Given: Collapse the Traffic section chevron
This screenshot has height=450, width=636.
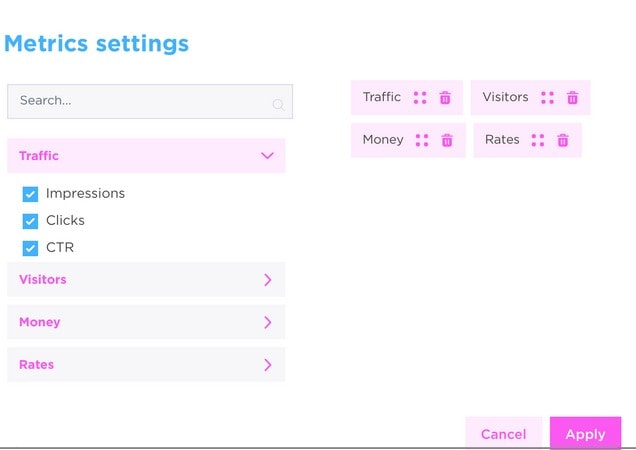Looking at the screenshot, I should click(x=267, y=156).
